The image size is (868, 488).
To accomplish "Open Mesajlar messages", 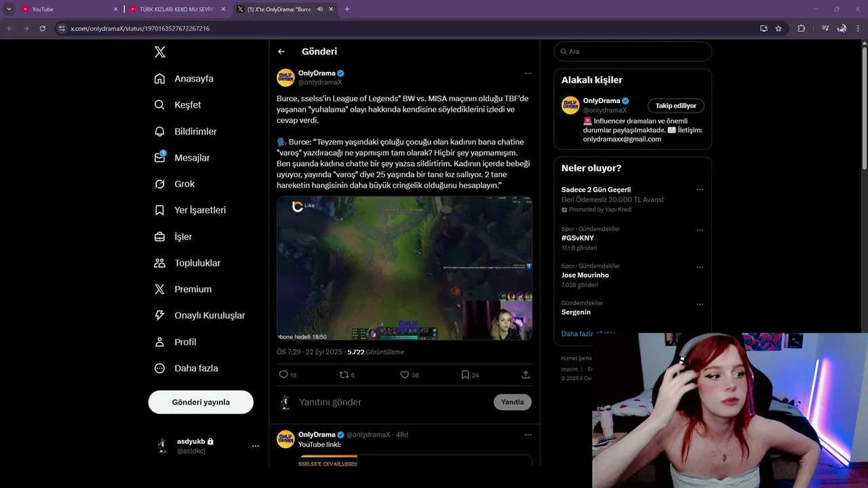I will pos(182,158).
